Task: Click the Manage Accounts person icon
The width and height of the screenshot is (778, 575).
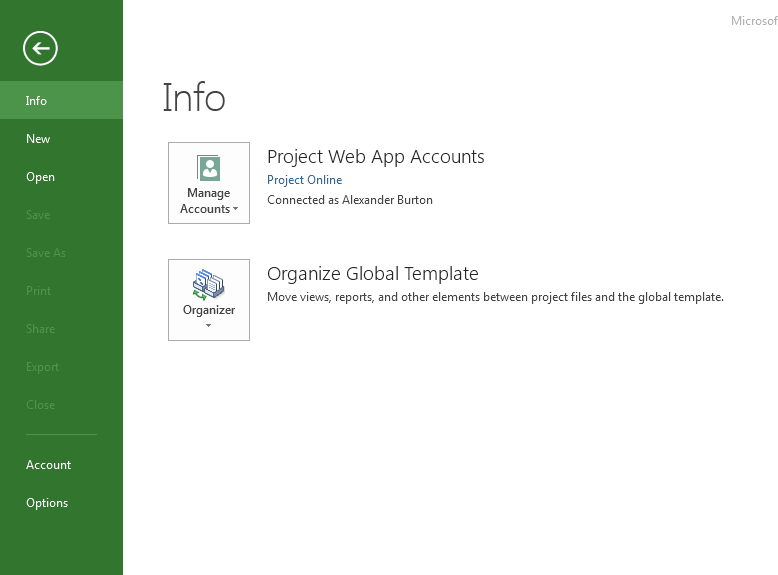Action: tap(208, 168)
